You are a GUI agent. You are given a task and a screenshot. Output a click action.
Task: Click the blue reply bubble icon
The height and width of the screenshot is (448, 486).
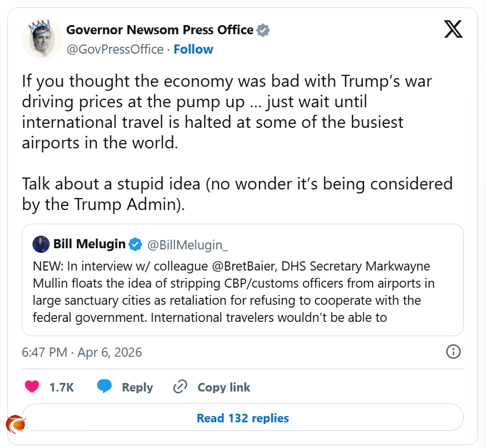104,387
